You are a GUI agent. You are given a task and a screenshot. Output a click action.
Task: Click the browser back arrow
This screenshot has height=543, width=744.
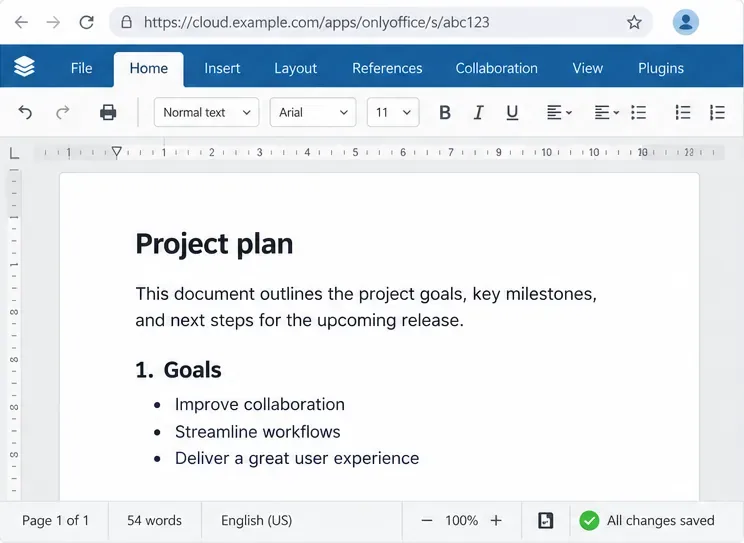21,22
